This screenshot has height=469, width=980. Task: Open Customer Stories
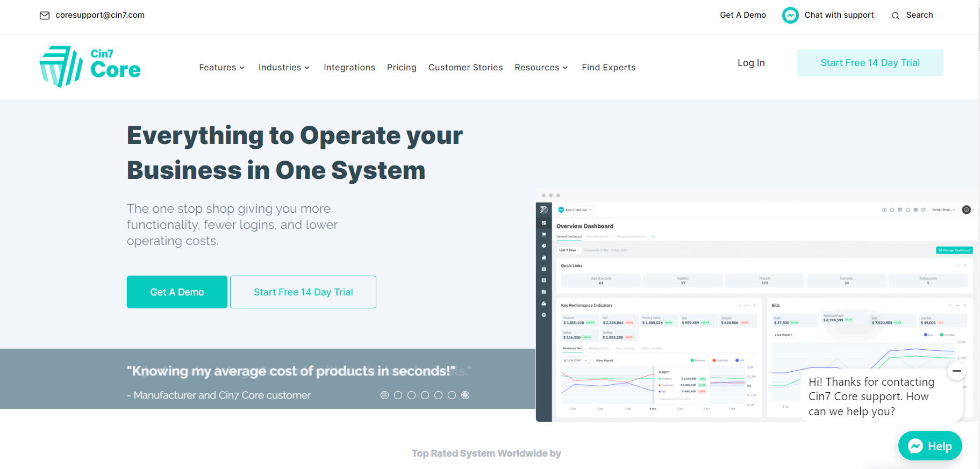point(466,68)
